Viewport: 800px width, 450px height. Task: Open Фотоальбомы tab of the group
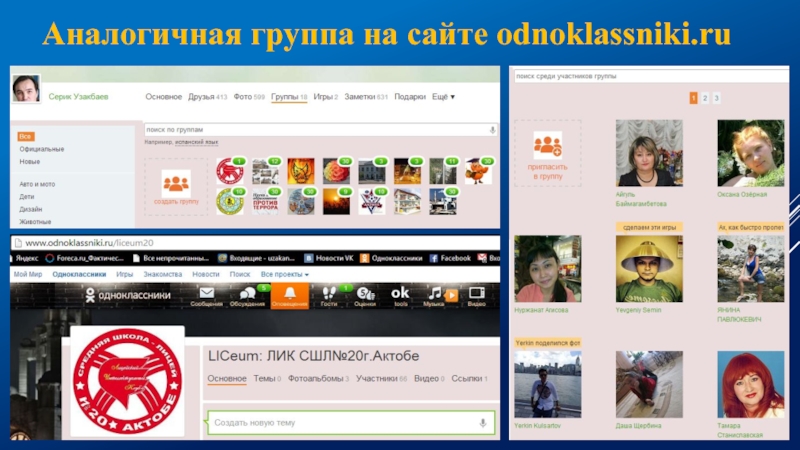point(318,378)
